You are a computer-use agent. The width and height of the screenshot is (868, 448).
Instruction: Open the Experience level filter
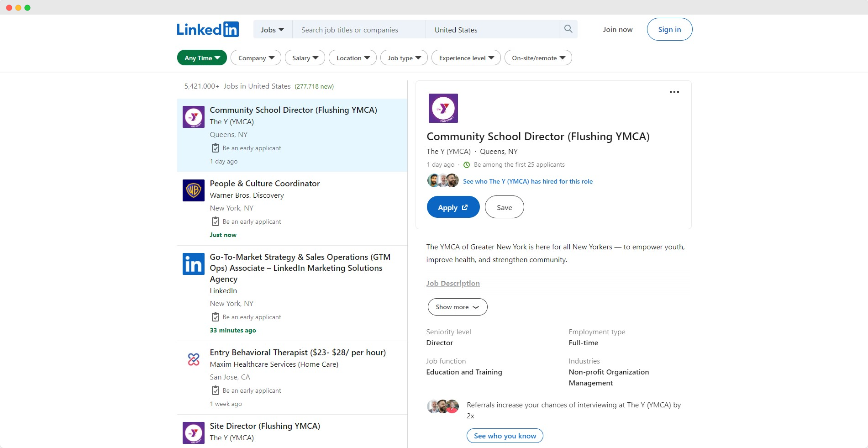466,58
